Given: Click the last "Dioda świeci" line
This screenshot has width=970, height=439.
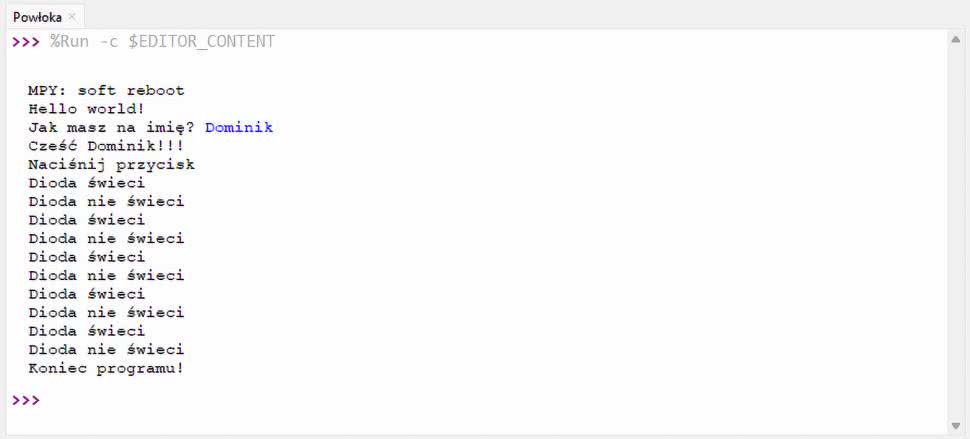Looking at the screenshot, I should point(86,331).
